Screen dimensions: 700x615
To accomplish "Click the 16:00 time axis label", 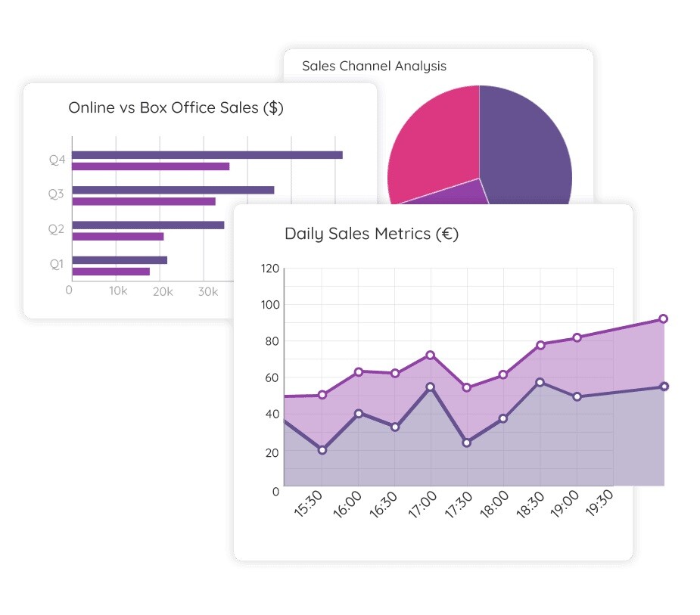I will coord(347,505).
